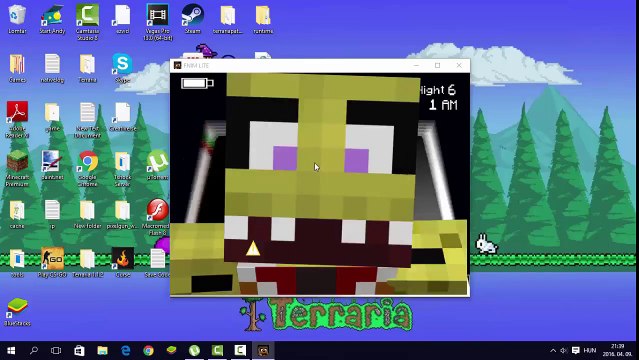Select the New folder icon
639x360 pixels.
pyautogui.click(x=88, y=214)
